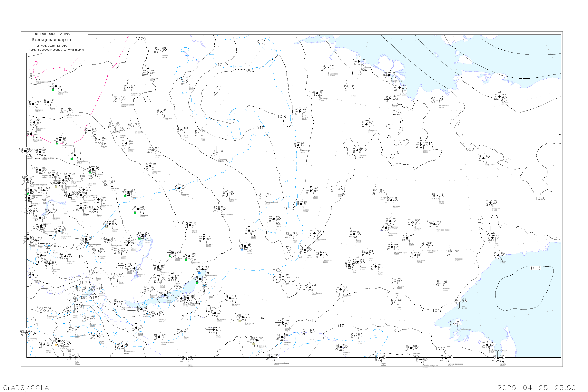588x392 pixels.
Task: Click the Чокурдах station circle marker
Action: pyautogui.click(x=499, y=97)
